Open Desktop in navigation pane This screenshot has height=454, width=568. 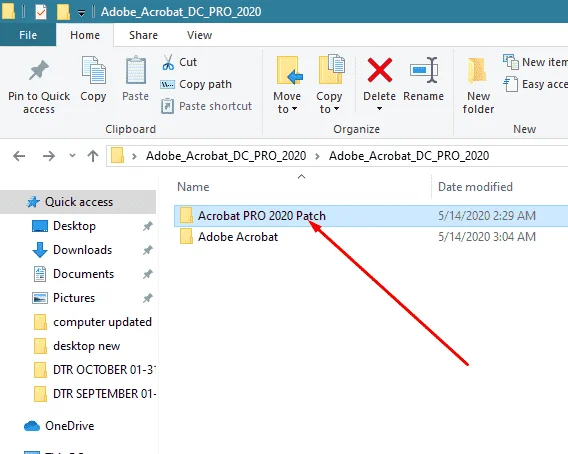pos(74,226)
